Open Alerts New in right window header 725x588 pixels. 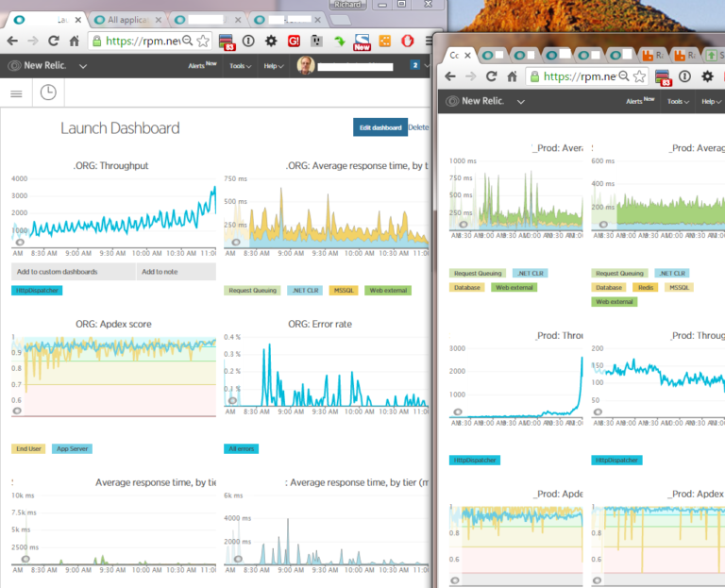[x=640, y=100]
